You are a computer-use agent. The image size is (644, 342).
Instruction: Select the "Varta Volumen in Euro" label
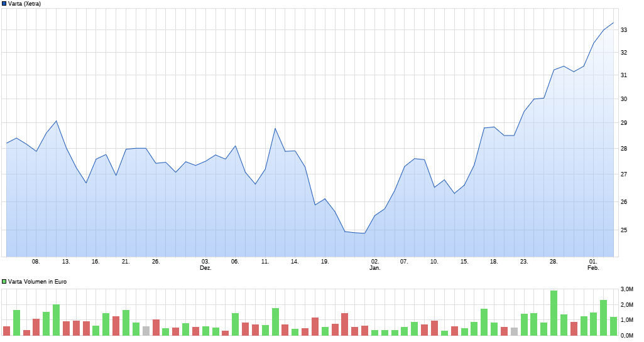point(37,282)
